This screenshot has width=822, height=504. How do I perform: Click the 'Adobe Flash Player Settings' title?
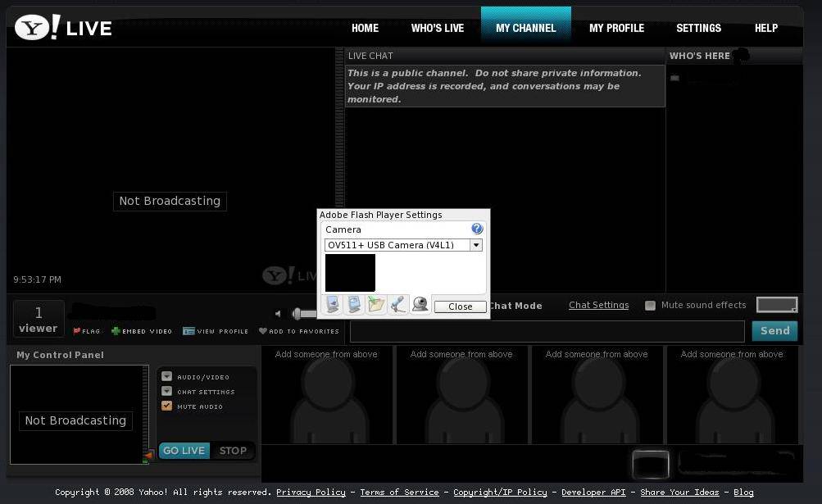[380, 215]
